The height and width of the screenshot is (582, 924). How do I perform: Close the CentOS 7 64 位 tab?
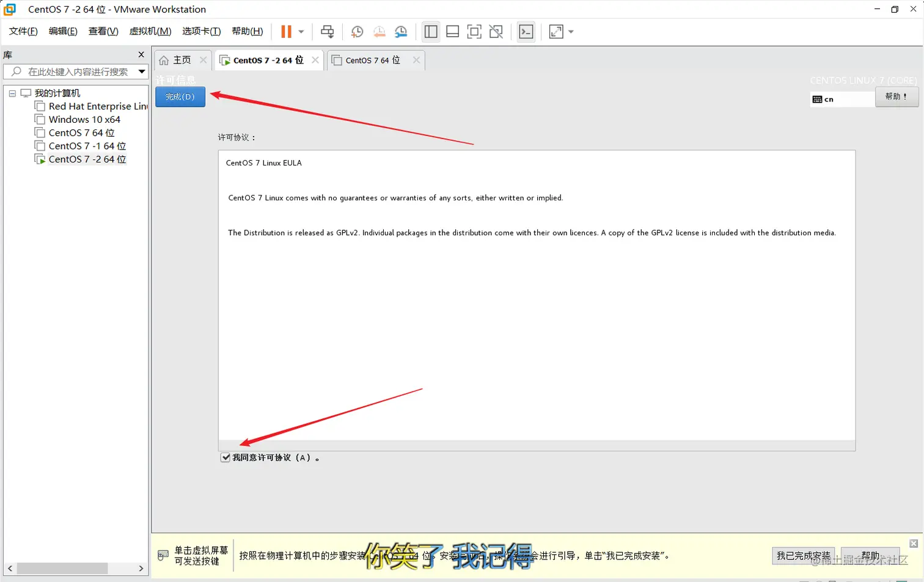click(x=416, y=60)
